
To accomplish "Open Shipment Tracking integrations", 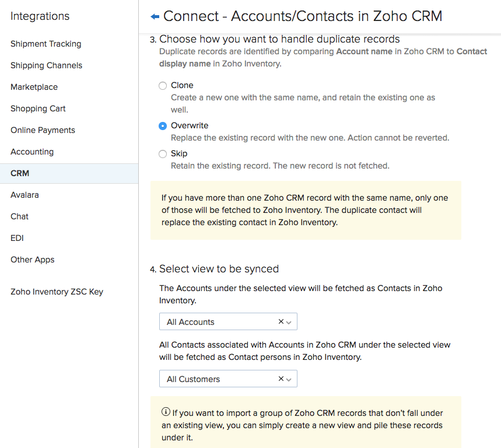I will tap(46, 44).
